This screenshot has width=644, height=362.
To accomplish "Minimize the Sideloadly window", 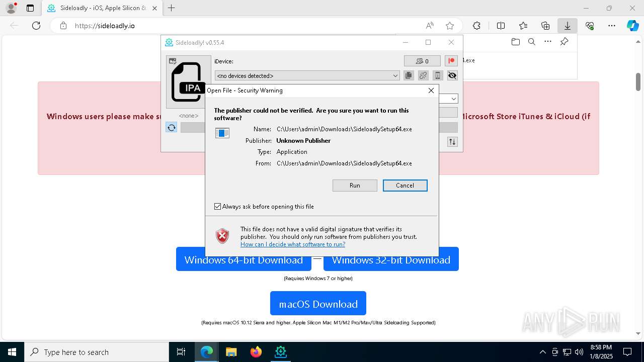I will 406,42.
